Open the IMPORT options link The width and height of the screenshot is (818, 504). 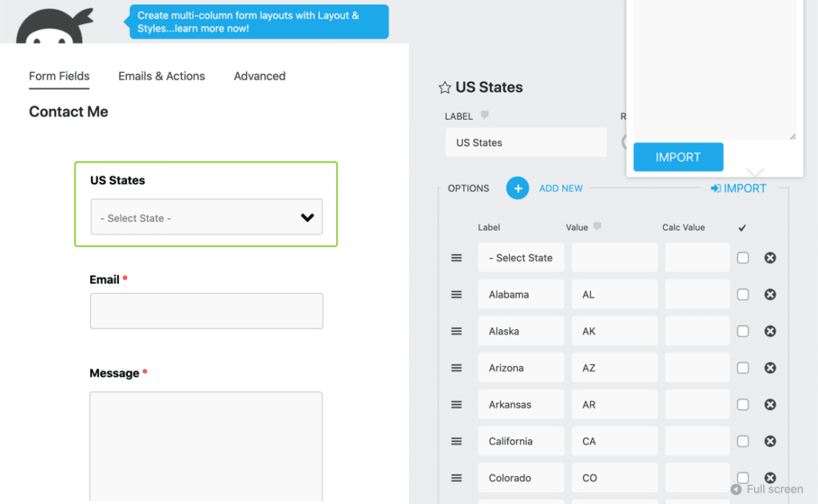click(x=738, y=189)
